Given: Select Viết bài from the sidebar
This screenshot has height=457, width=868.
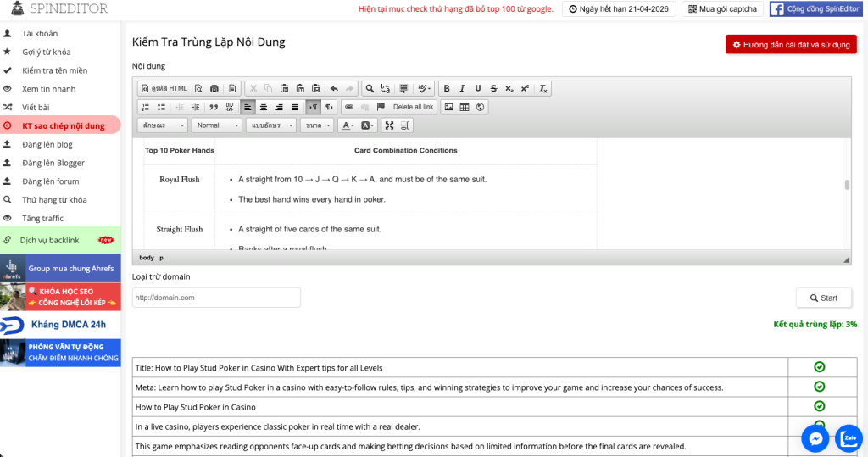Looking at the screenshot, I should pos(36,108).
